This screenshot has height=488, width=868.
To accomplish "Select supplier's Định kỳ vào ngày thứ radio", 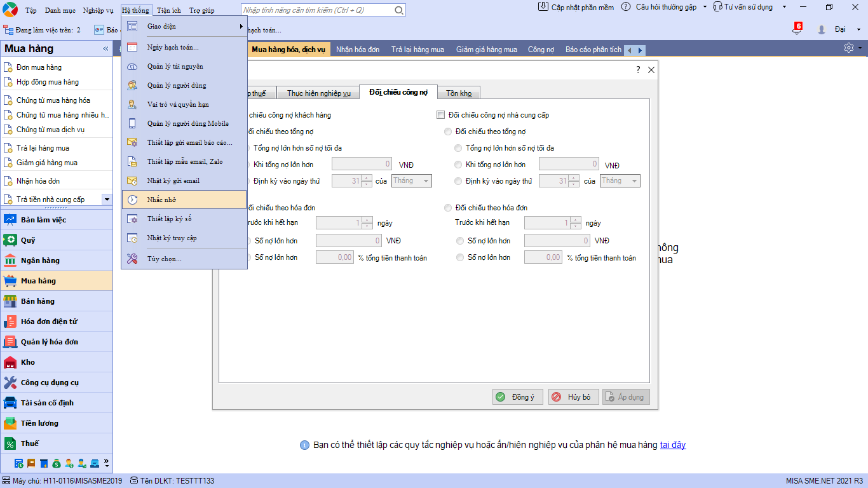I will pos(458,181).
